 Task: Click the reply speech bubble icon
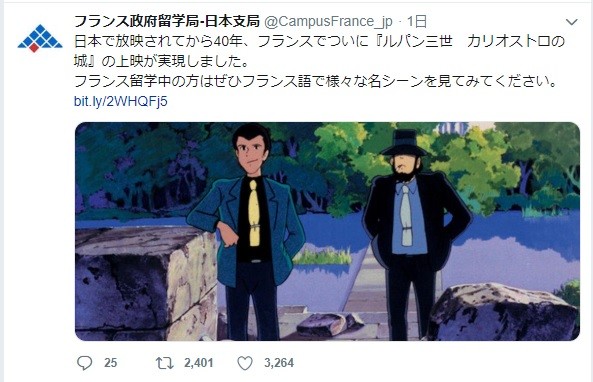[84, 363]
